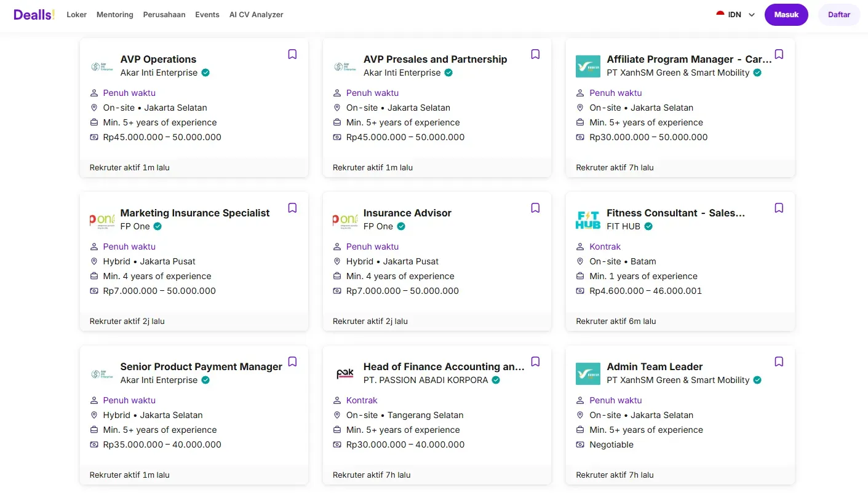Click FP One logo on Marketing Insurance card
Viewport: 868px width, 498px height.
point(102,220)
